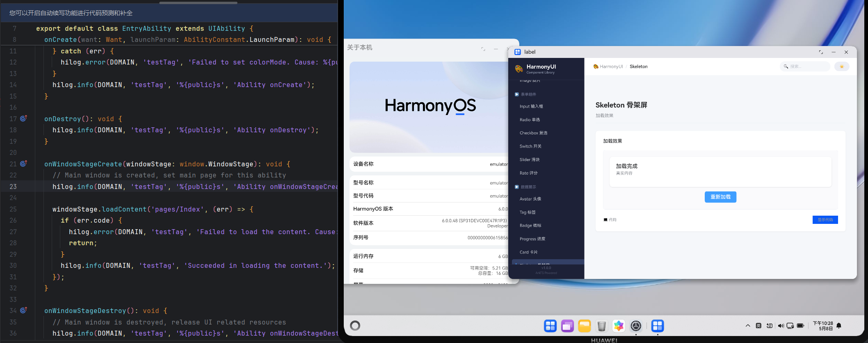Open the yellow Files folder in the dock
This screenshot has width=868, height=343.
click(x=585, y=326)
